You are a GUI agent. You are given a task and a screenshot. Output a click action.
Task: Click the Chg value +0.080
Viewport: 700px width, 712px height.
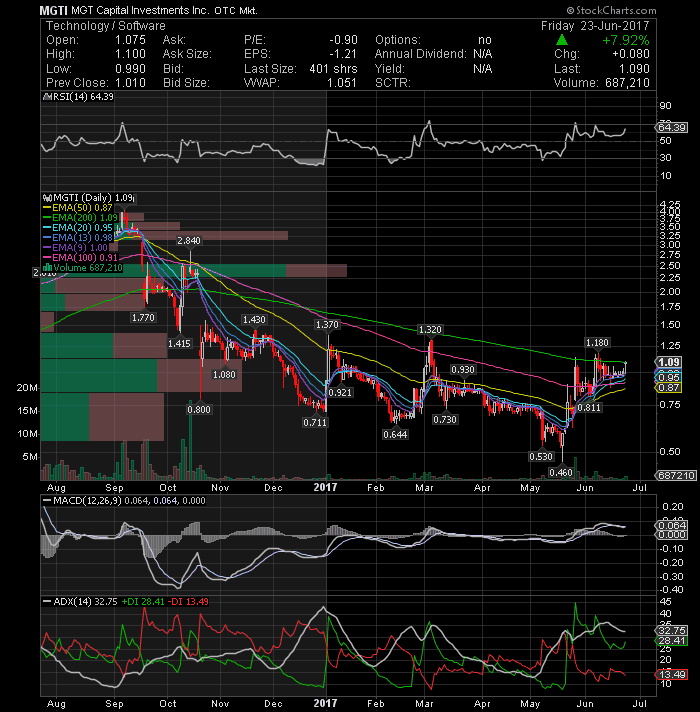pos(631,54)
